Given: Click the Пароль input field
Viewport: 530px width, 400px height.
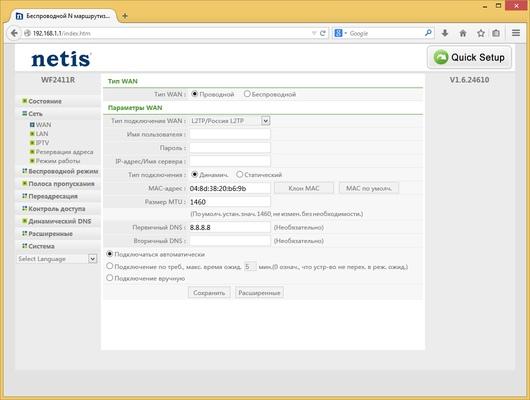Looking at the screenshot, I should [x=230, y=148].
